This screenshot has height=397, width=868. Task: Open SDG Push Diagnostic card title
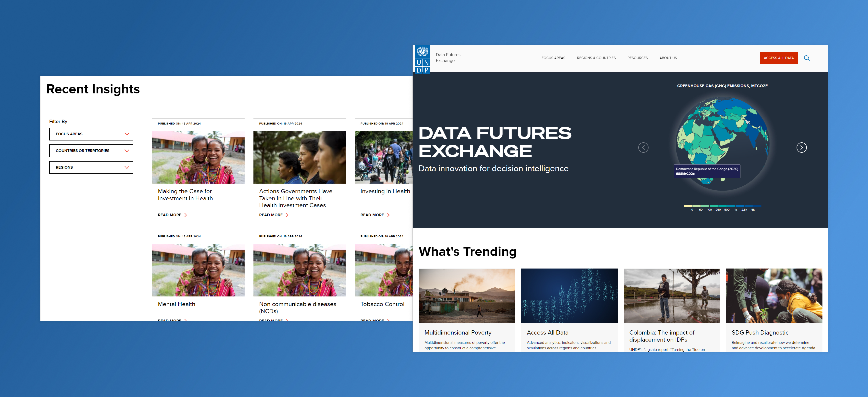pos(760,333)
